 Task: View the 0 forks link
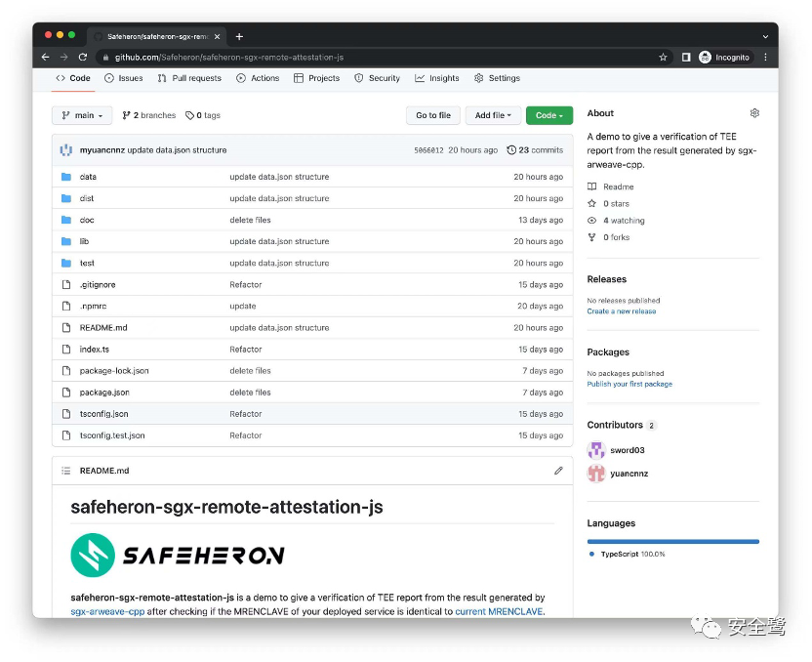(609, 237)
